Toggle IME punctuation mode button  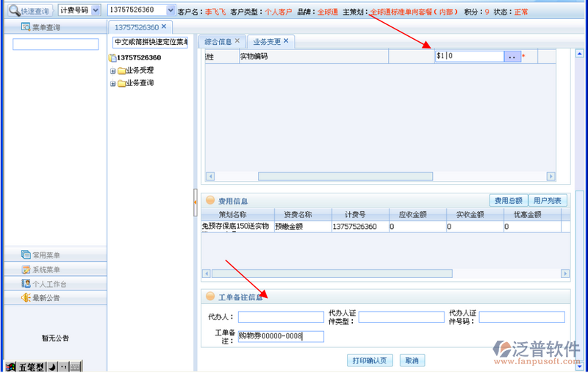click(x=63, y=366)
